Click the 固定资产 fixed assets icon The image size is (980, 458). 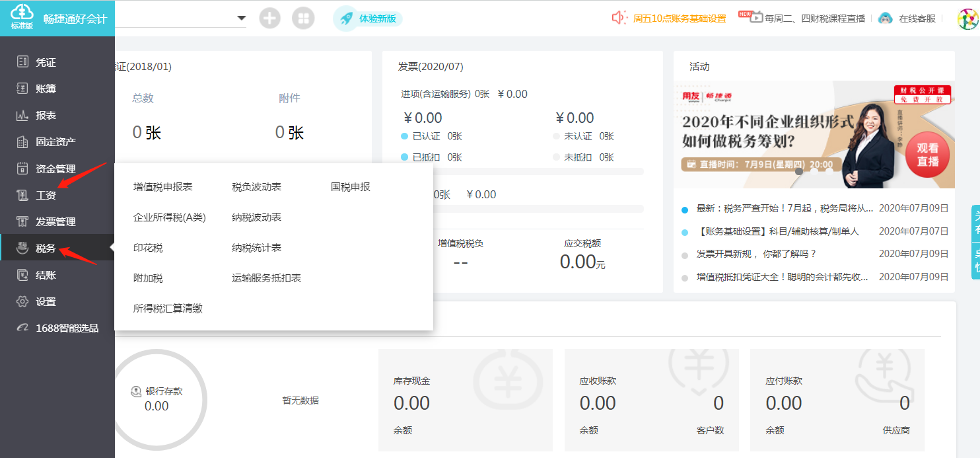(23, 141)
